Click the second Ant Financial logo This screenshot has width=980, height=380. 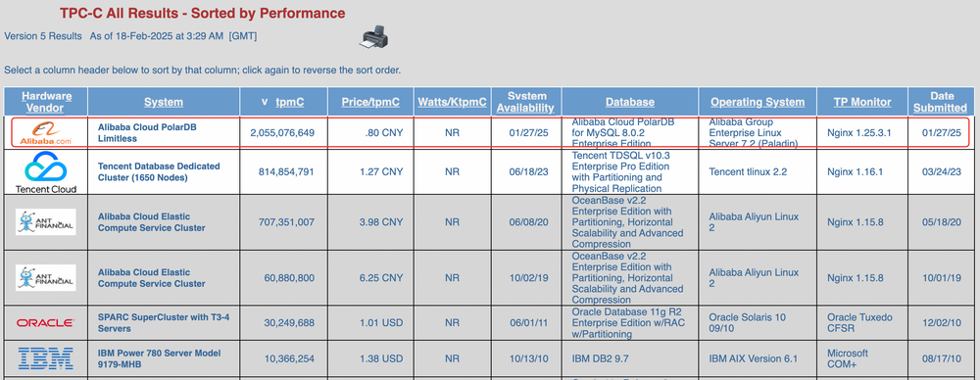46,277
